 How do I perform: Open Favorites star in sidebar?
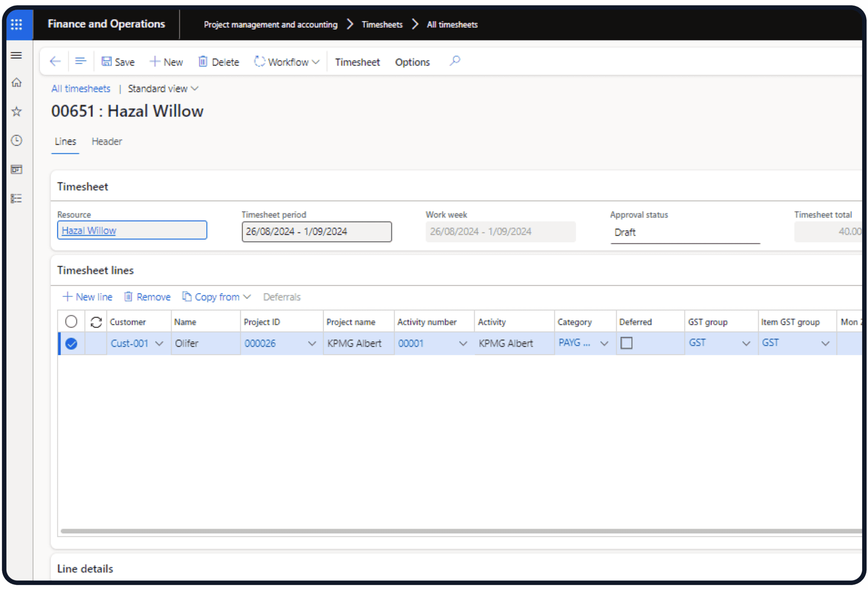click(17, 112)
